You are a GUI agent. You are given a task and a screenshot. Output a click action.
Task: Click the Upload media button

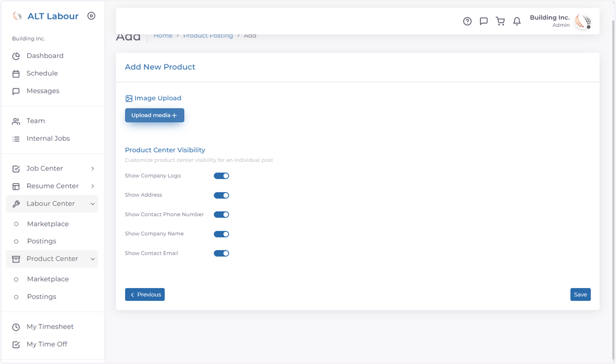coord(155,116)
